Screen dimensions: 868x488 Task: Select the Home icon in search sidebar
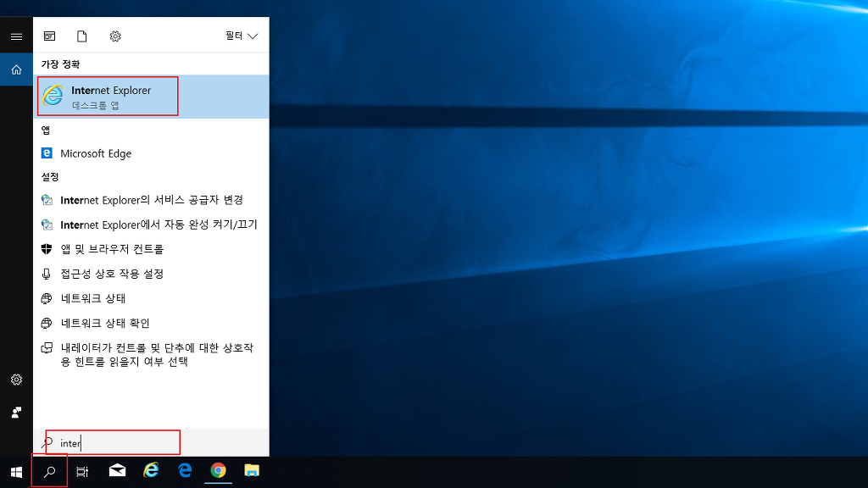pyautogui.click(x=17, y=69)
